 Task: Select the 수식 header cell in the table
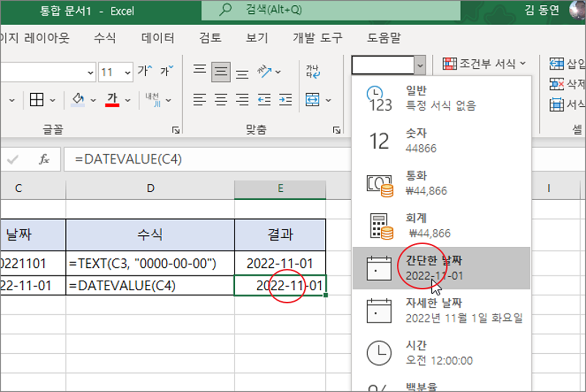150,235
